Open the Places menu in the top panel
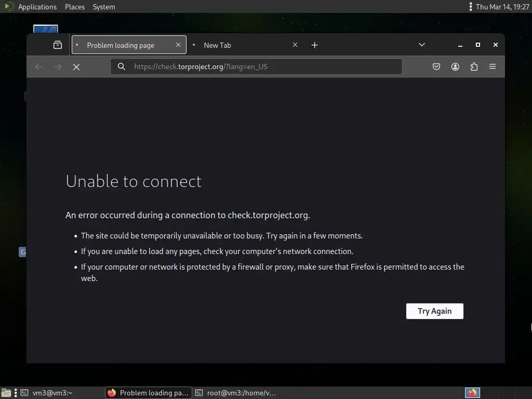Screen dimensions: 532x399 point(75,7)
